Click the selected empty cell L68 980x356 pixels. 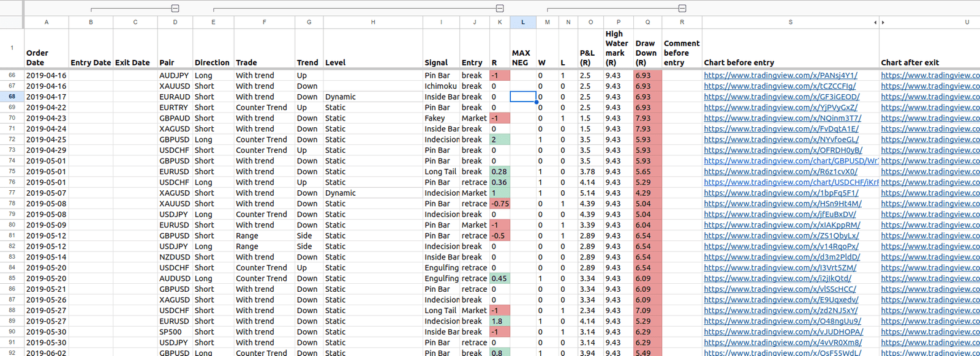coord(522,97)
